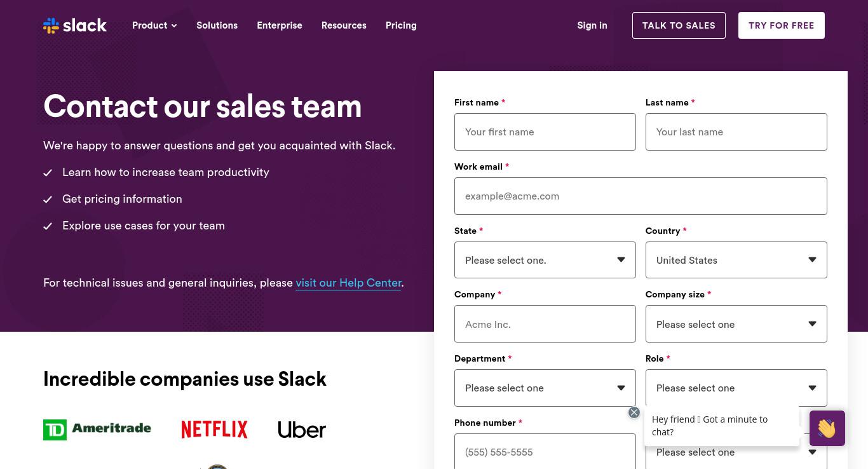Screen dimensions: 868x469
Task: Go to the Enterprise page
Action: (x=280, y=25)
